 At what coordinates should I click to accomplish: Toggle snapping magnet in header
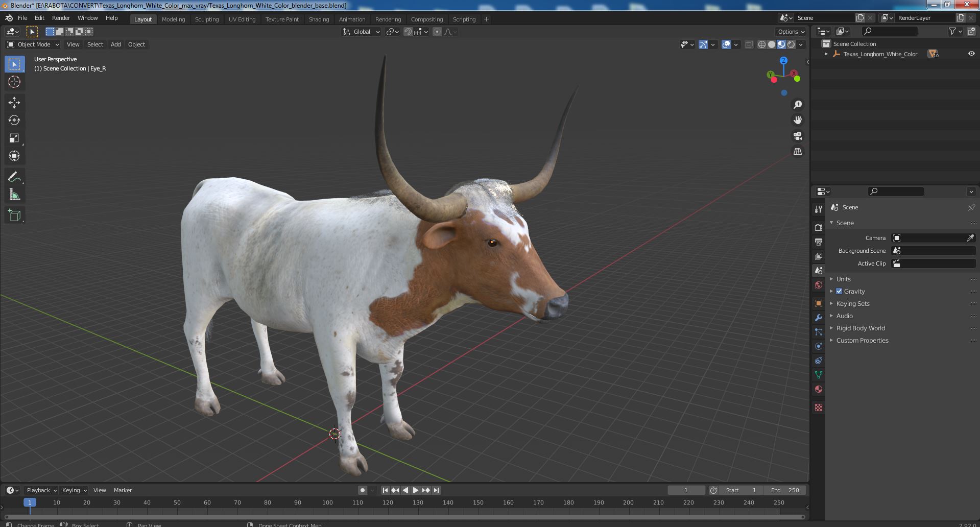tap(408, 32)
